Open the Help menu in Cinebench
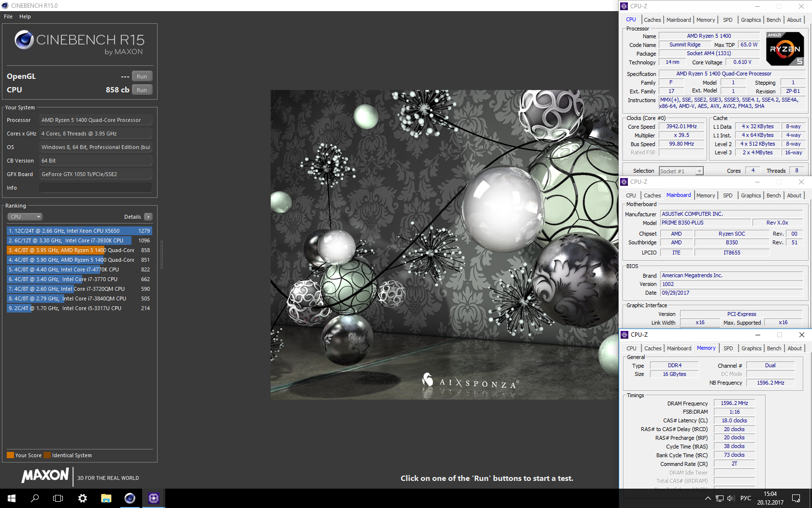Viewport: 812px width, 508px height. pos(25,16)
